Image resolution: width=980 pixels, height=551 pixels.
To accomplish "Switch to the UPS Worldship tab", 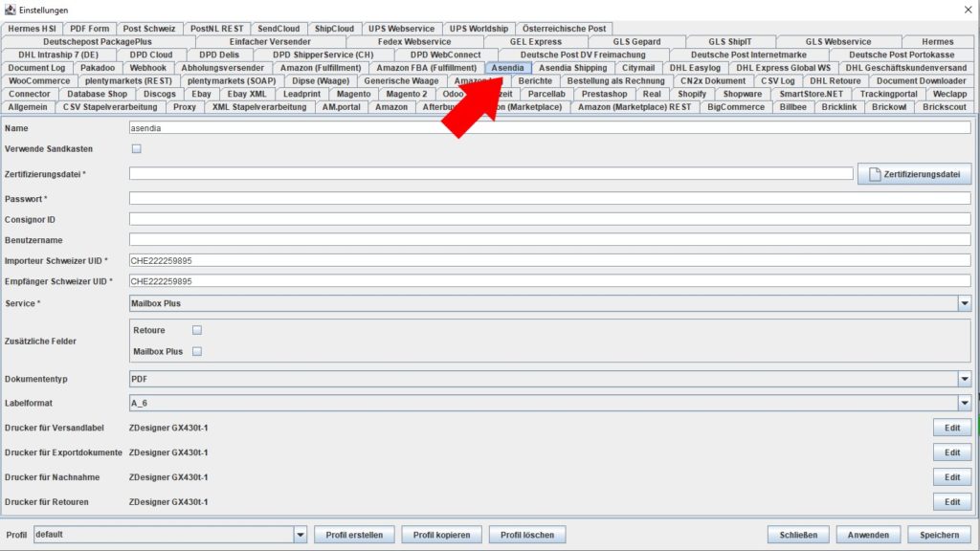I will click(x=479, y=29).
